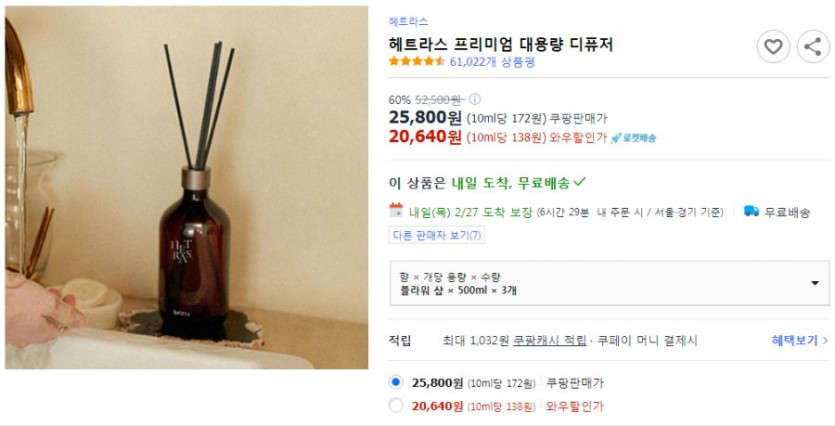Click the calendar arrival-date icon
This screenshot has width=835, height=426.
[396, 210]
